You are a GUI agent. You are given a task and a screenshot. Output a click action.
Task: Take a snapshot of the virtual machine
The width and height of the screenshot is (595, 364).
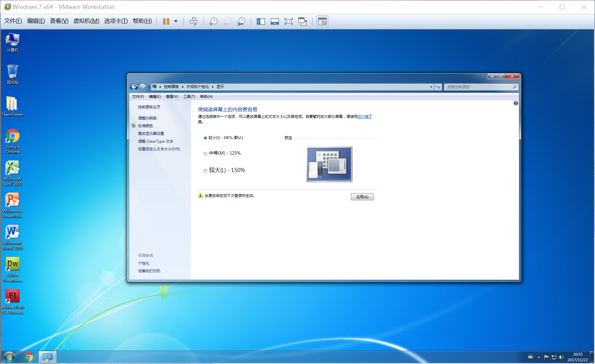[213, 21]
